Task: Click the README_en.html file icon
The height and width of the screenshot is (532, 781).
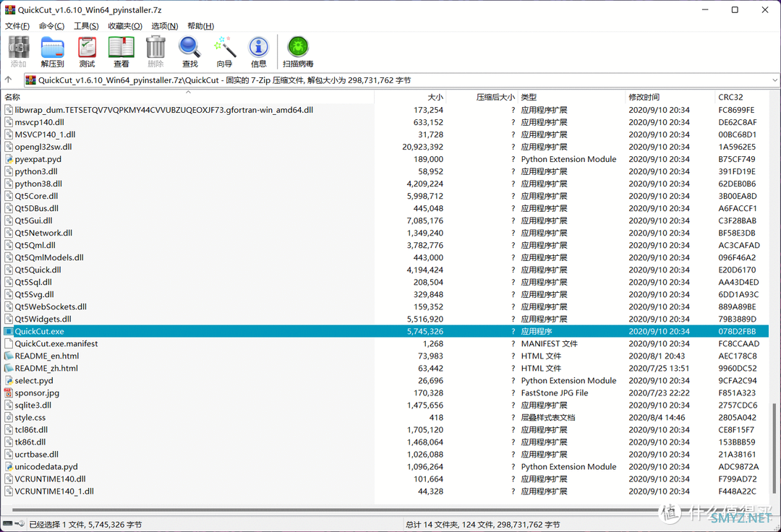Action: tap(9, 356)
